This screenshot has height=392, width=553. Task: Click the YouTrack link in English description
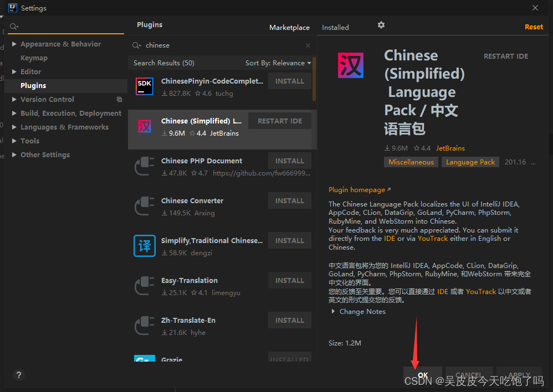[x=433, y=239]
